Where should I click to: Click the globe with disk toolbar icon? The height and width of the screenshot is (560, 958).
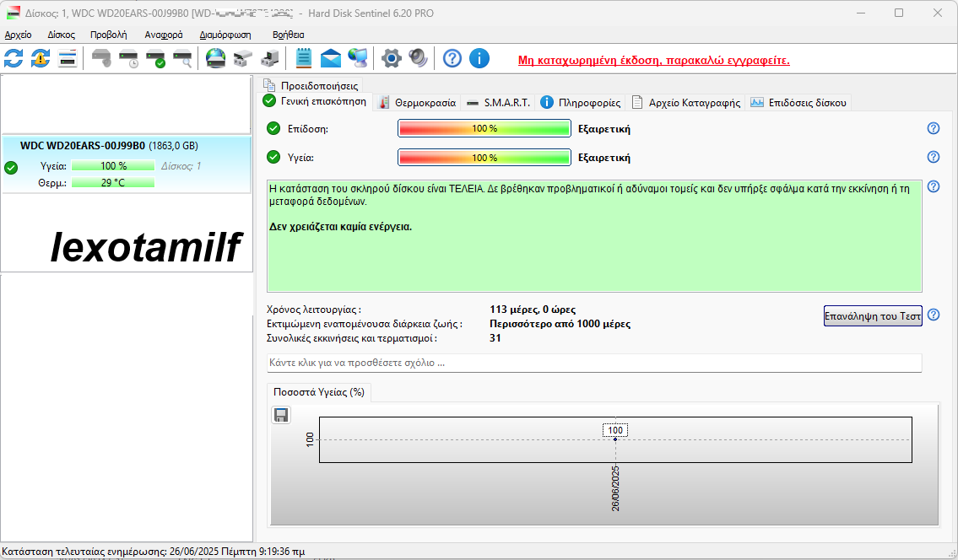click(x=216, y=59)
